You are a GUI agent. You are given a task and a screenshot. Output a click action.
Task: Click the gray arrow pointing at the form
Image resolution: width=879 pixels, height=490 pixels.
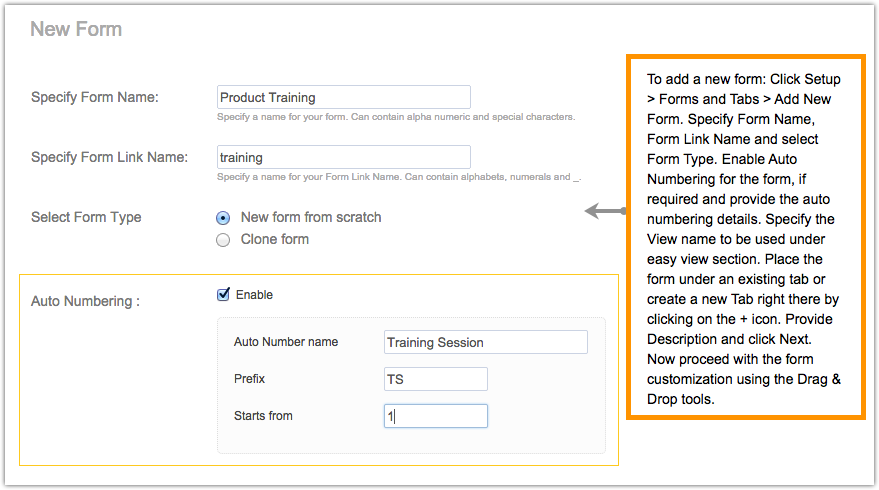click(x=604, y=211)
